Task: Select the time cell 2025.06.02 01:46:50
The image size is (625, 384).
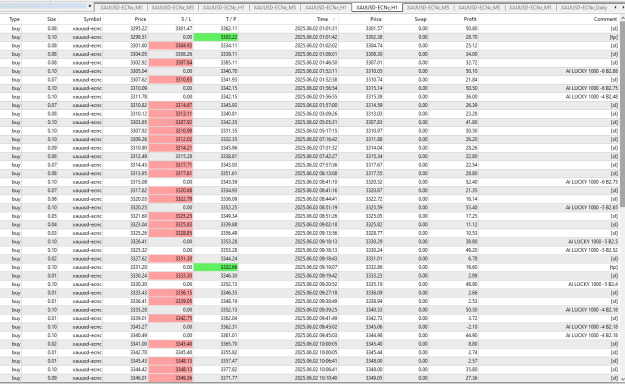Action: pos(316,63)
